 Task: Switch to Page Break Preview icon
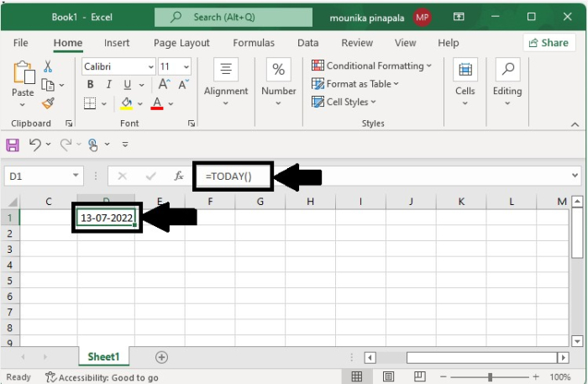[419, 376]
